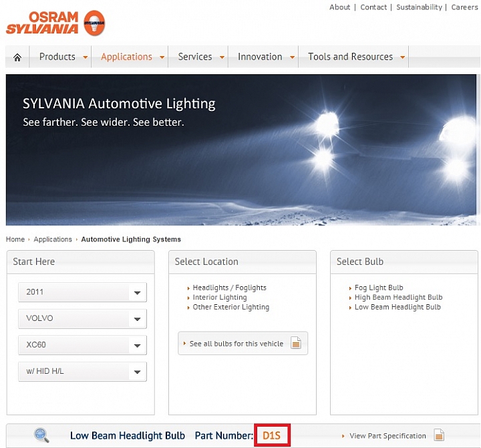Choose Fog Light Bulb
Screen dimensions: 481x448
(379, 288)
